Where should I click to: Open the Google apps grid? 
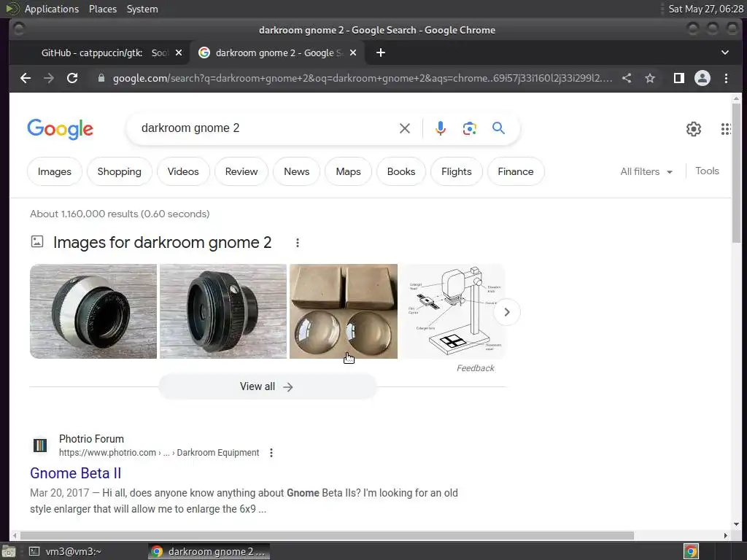[x=726, y=128]
